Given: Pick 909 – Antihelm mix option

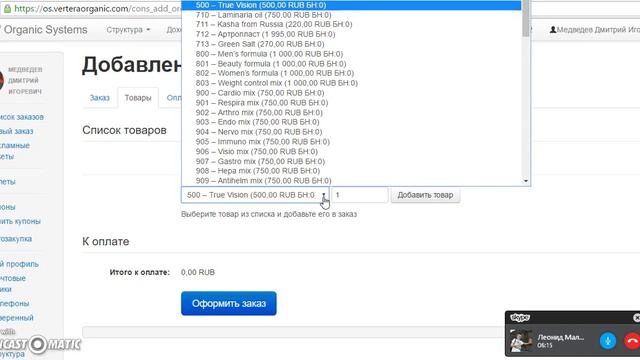Looking at the screenshot, I should pos(351,181).
